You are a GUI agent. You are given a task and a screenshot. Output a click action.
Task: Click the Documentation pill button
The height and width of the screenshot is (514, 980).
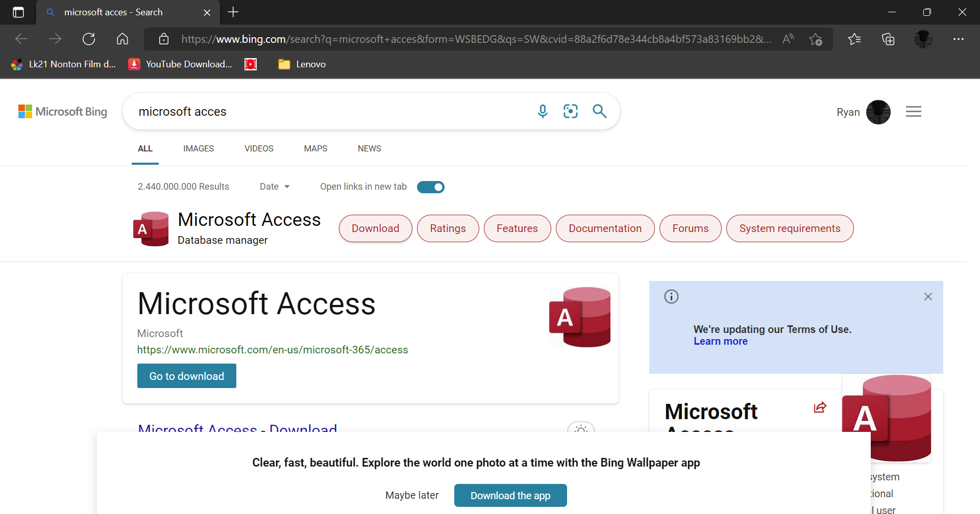tap(605, 228)
